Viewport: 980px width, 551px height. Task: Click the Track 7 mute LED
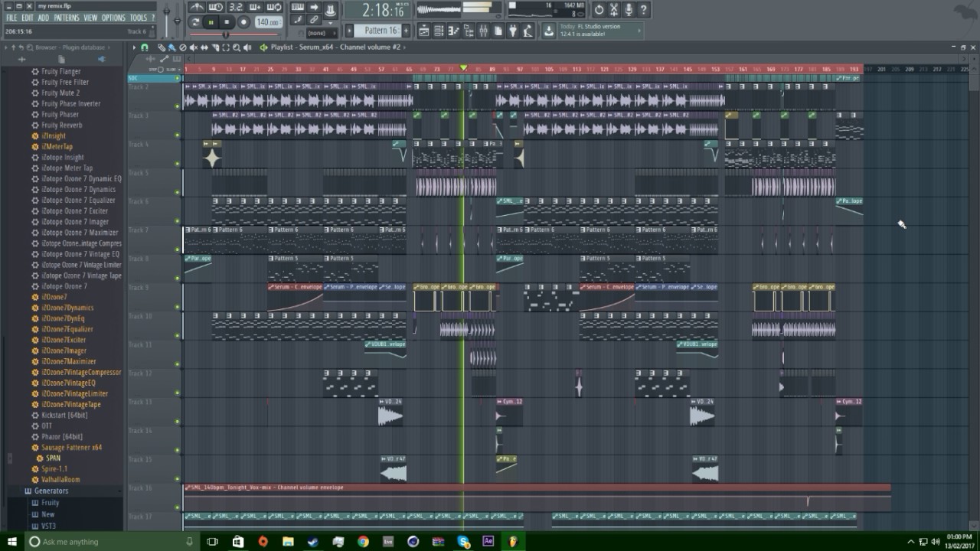[178, 250]
